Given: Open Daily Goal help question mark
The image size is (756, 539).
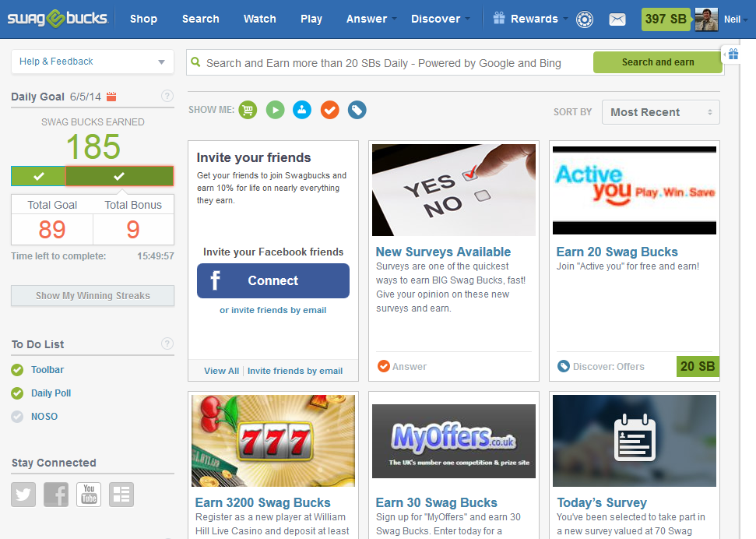Looking at the screenshot, I should [x=167, y=96].
